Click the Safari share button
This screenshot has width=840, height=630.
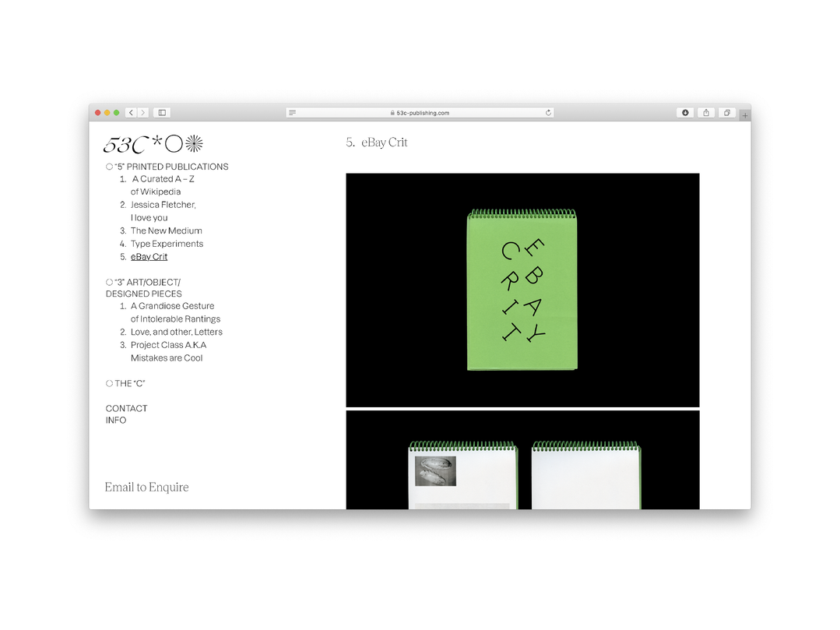click(x=706, y=112)
